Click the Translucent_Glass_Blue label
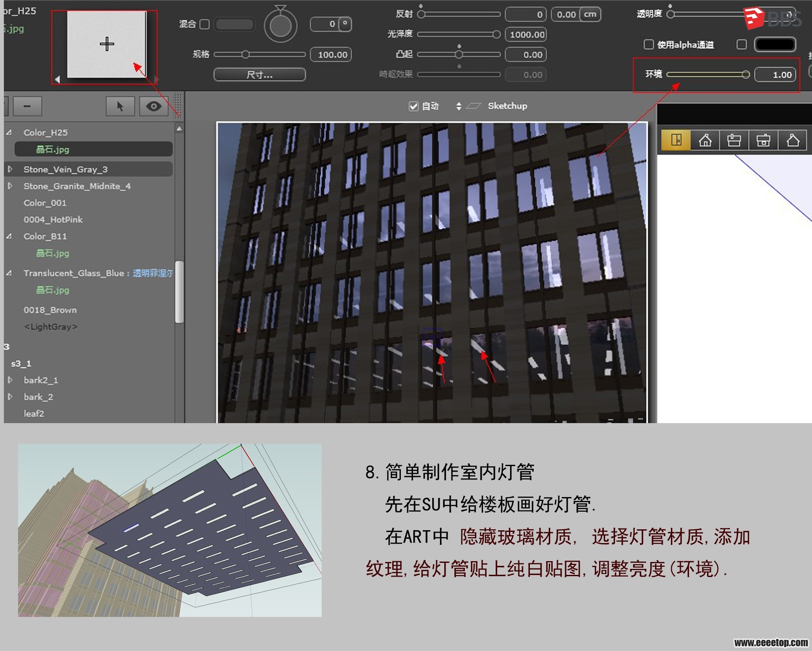This screenshot has height=651, width=812. [x=74, y=273]
